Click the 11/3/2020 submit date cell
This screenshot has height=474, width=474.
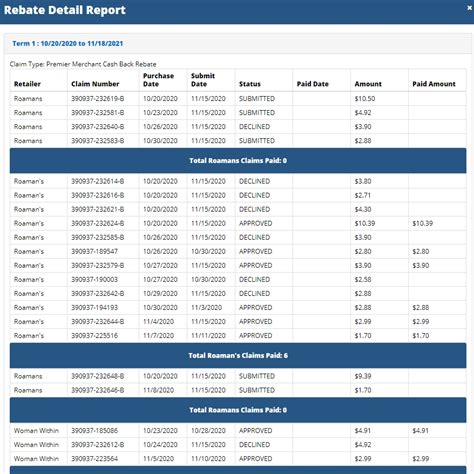tap(206, 307)
